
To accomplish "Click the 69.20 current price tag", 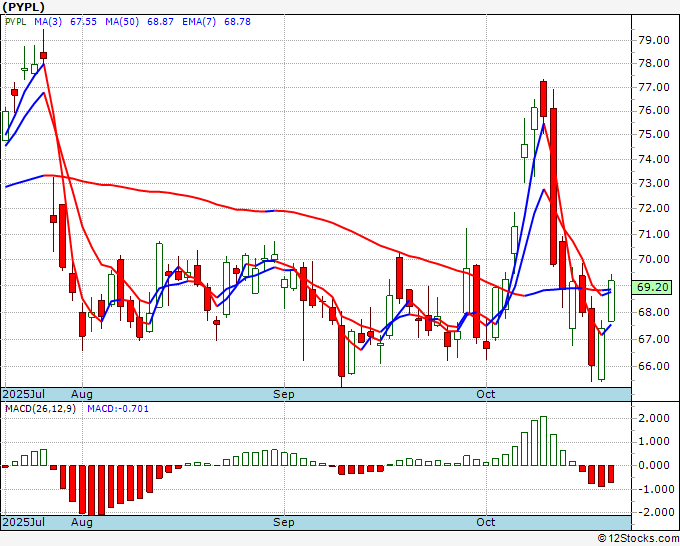I will click(x=652, y=286).
